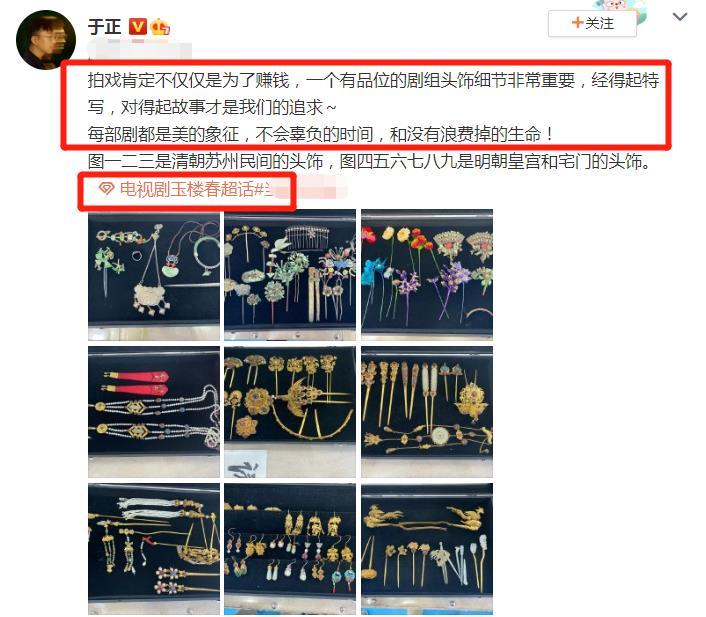Open seventh photo with white pearl tassels
The image size is (706, 617).
(154, 549)
